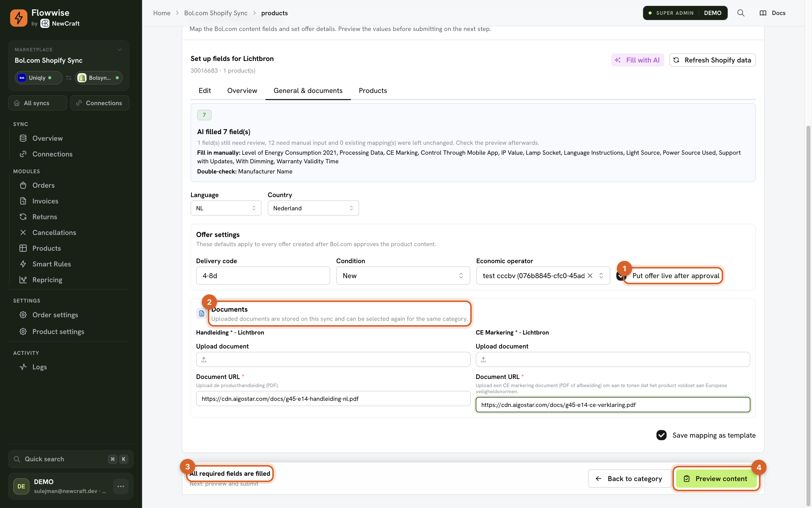Go to Home breadcrumb
This screenshot has height=508, width=812.
pos(162,13)
